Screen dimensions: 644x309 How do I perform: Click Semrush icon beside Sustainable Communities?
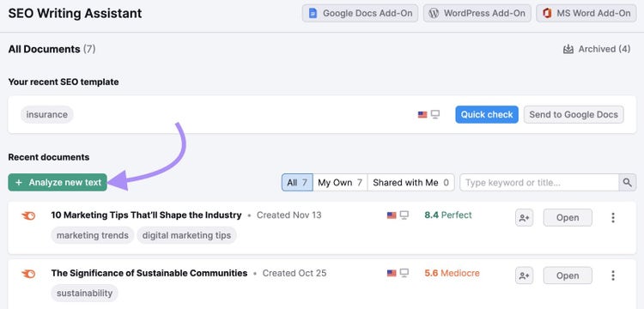[28, 274]
